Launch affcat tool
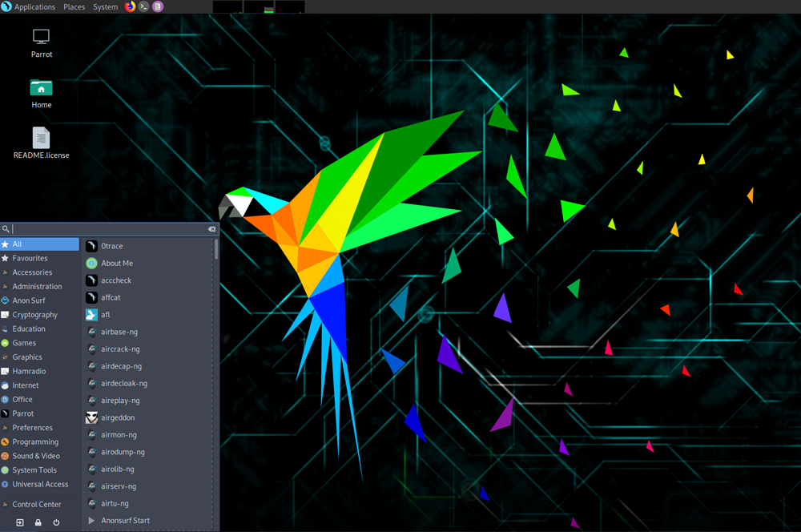 pos(148,297)
